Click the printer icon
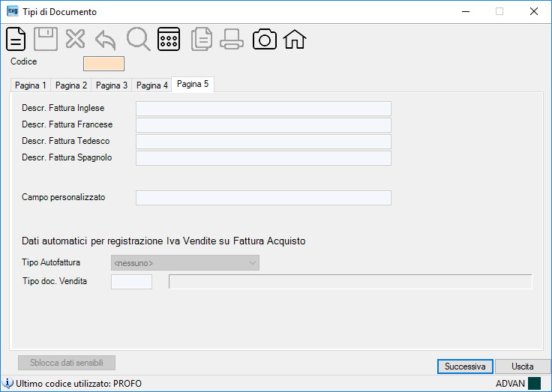The height and width of the screenshot is (392, 552). (x=232, y=39)
